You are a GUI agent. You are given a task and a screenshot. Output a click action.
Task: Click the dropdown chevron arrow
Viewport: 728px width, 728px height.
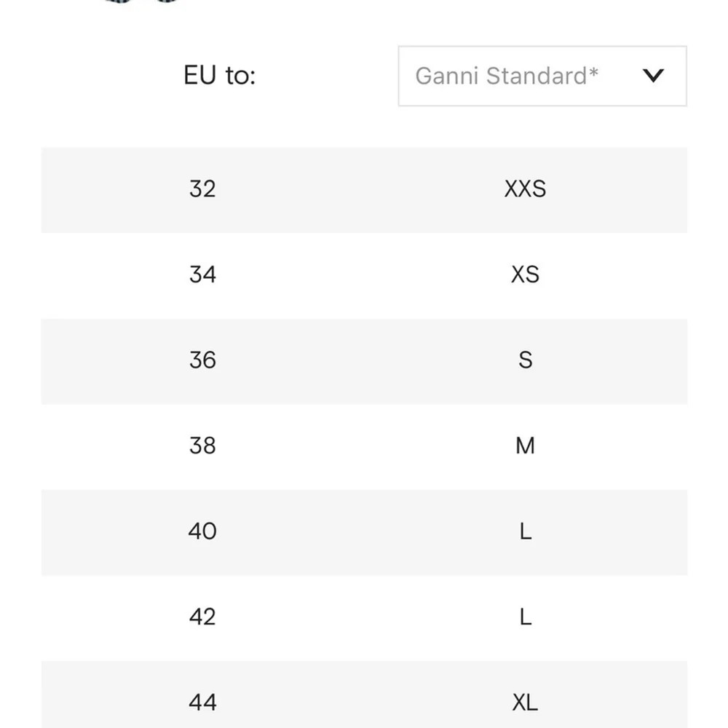[654, 76]
